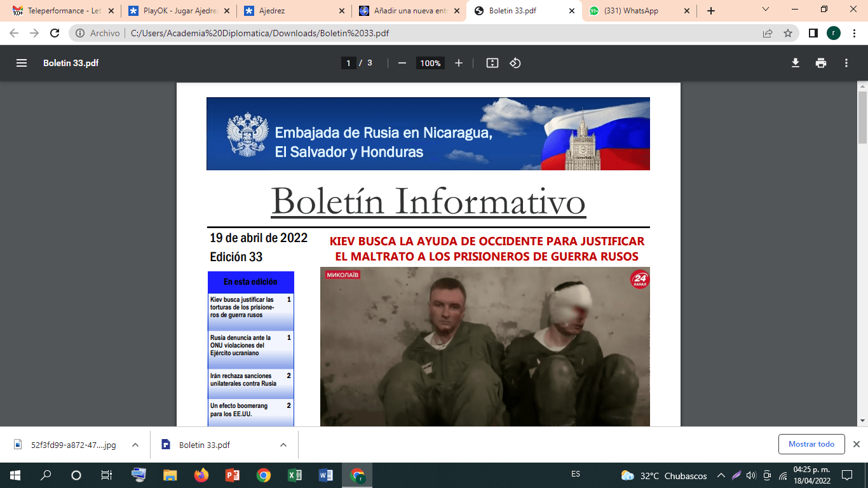Click the red Kiev headline text
This screenshot has width=868, height=488.
coord(487,249)
